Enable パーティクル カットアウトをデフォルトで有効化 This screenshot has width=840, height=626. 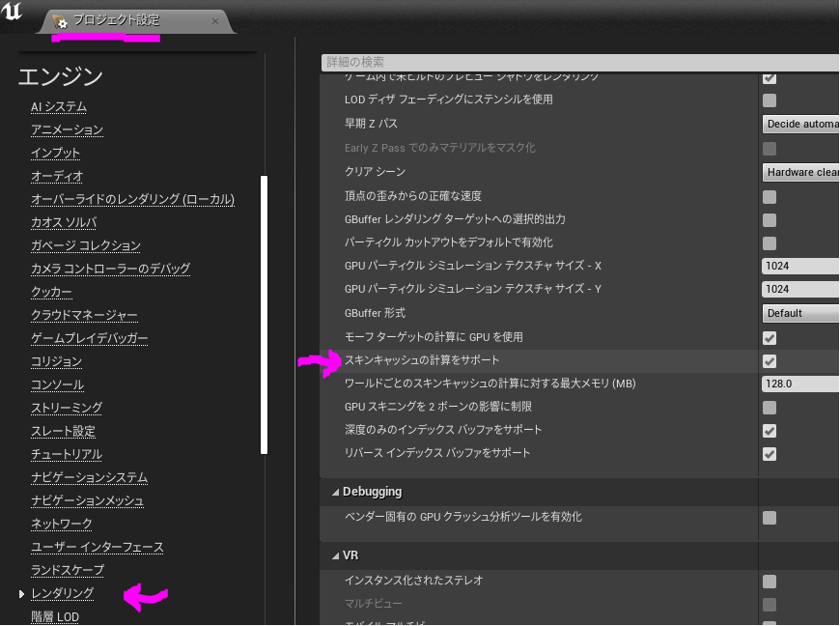pyautogui.click(x=770, y=243)
